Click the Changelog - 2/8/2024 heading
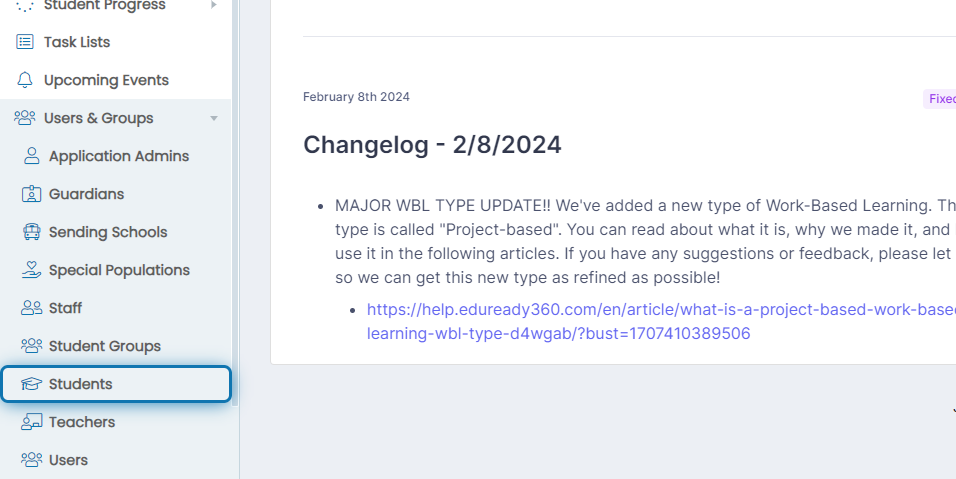The width and height of the screenshot is (956, 479). pos(432,145)
